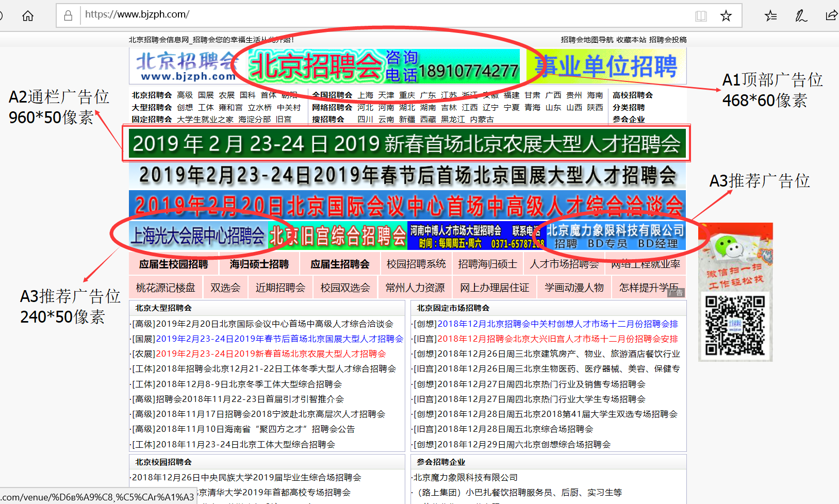Open [高级]2019年2月20日北京国际会议中心 listing
Screen dimensions: 839x504
click(262, 324)
